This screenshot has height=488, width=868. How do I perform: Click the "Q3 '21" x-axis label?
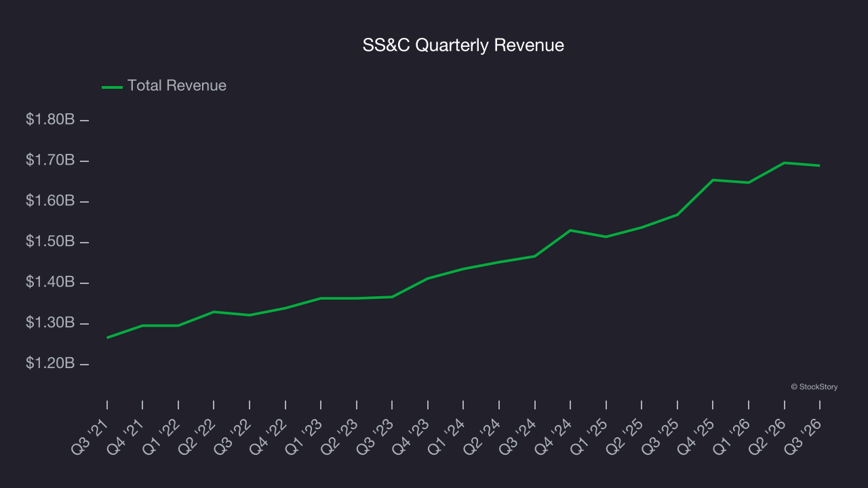coord(90,436)
